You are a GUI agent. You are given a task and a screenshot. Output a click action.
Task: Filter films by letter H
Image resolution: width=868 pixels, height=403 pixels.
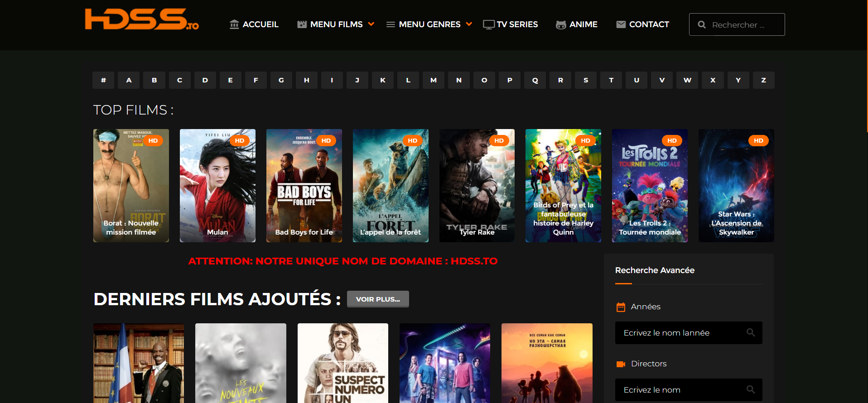pos(307,80)
